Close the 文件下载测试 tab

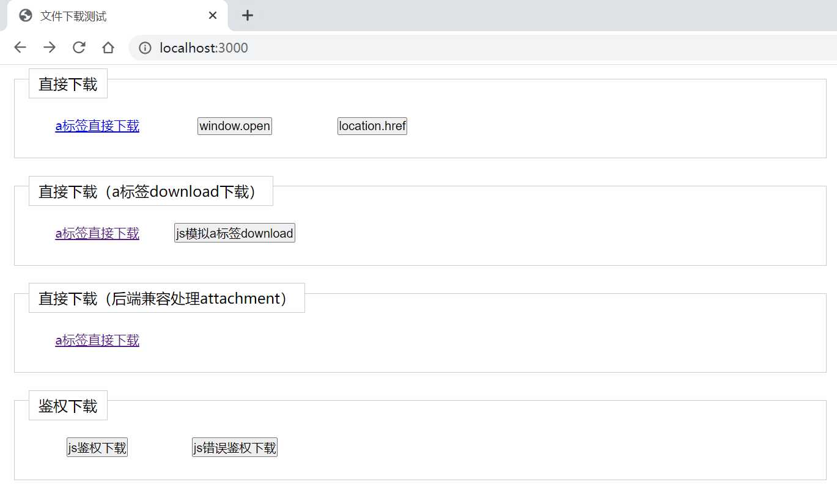213,15
